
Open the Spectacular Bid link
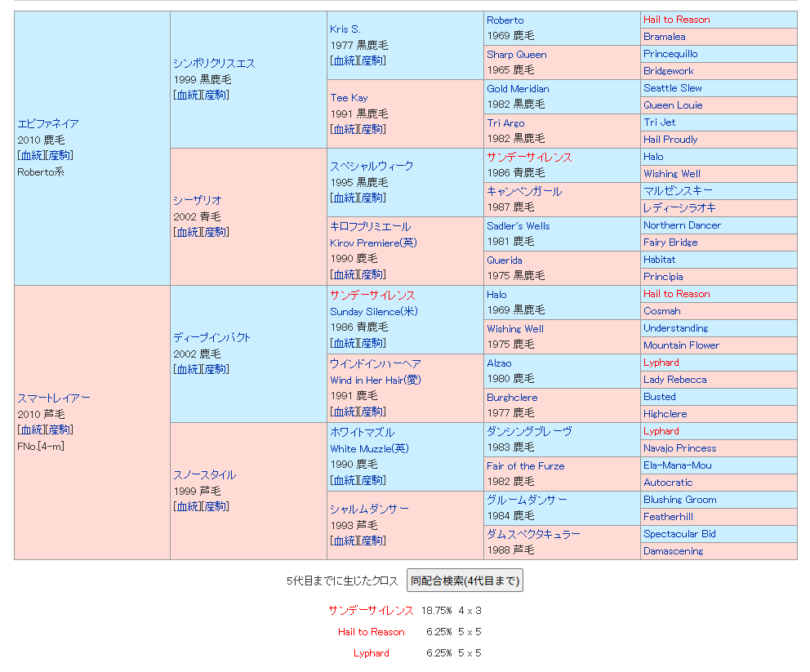point(679,533)
